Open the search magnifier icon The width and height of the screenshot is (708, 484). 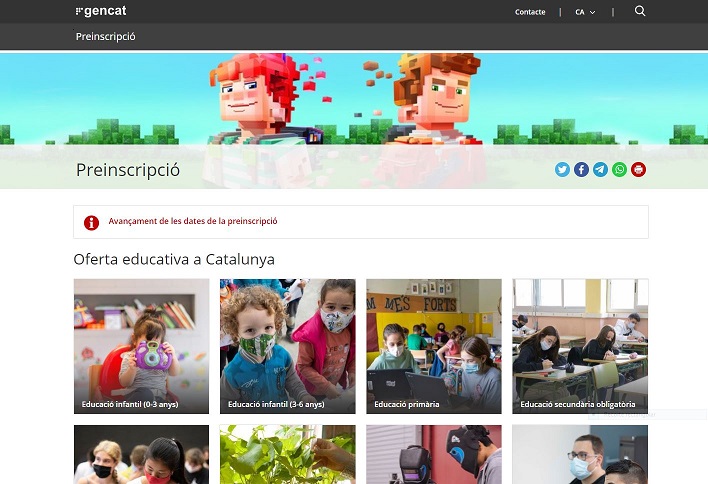(640, 11)
